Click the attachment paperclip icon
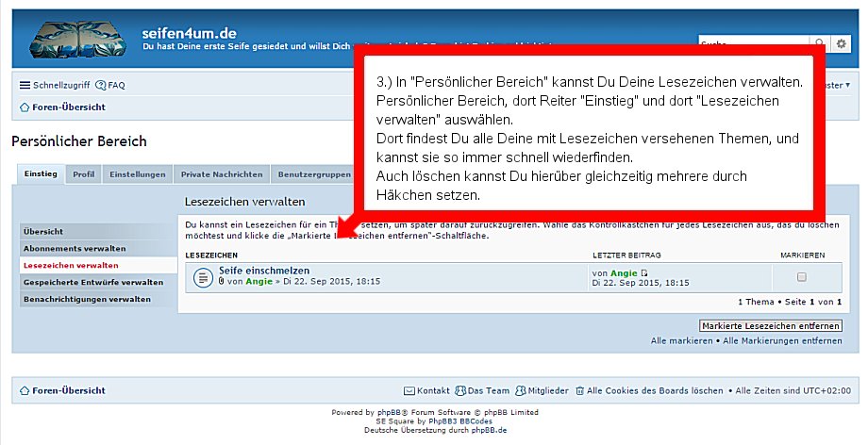Image resolution: width=868 pixels, height=445 pixels. [x=222, y=281]
